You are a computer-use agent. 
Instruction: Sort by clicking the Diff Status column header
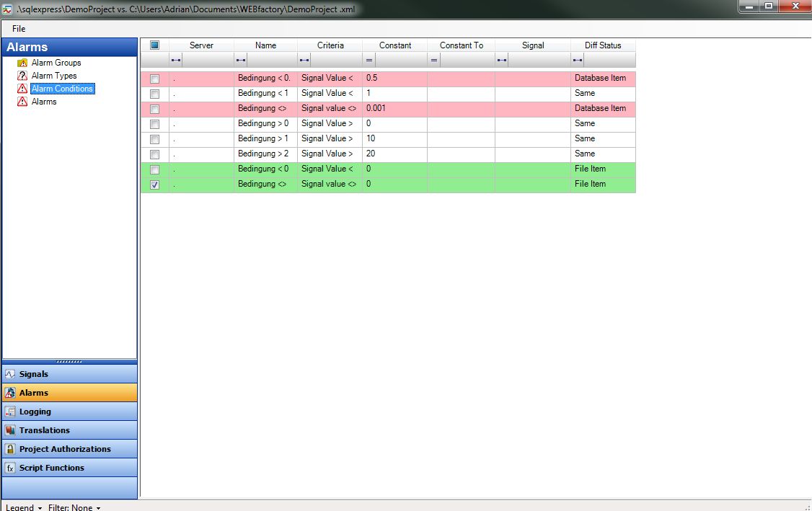pyautogui.click(x=603, y=45)
